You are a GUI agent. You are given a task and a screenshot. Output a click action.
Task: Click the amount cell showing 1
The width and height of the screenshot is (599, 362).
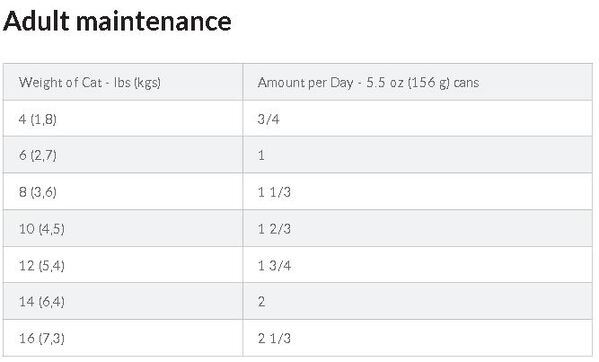point(418,155)
